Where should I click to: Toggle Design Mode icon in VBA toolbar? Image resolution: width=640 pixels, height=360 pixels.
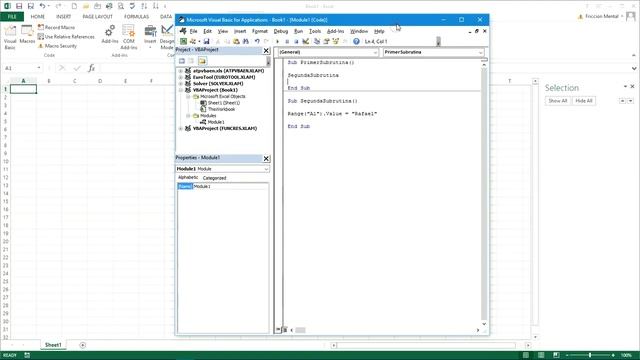point(305,41)
